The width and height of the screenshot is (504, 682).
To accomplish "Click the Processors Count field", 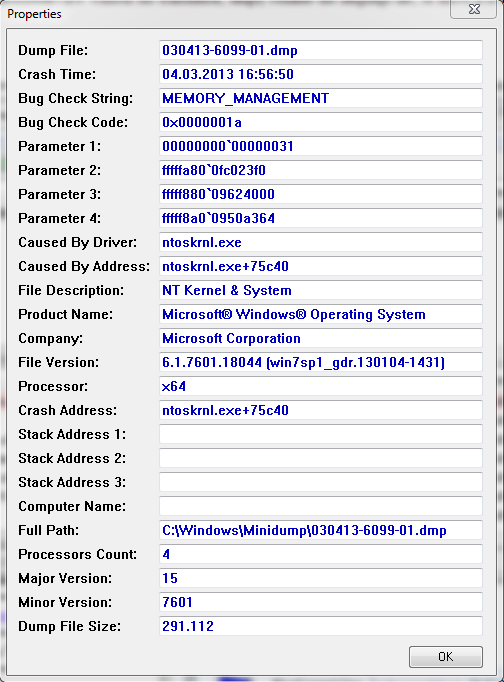I will 321,554.
